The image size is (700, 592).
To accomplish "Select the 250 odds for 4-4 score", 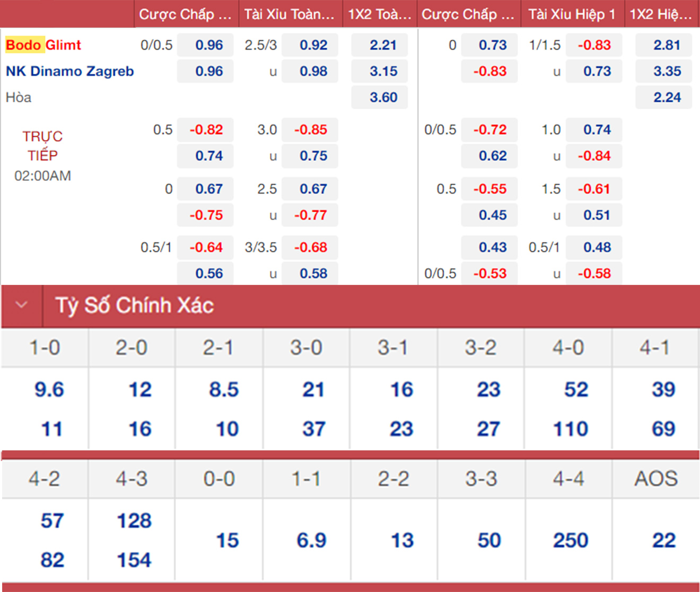I will click(x=570, y=541).
